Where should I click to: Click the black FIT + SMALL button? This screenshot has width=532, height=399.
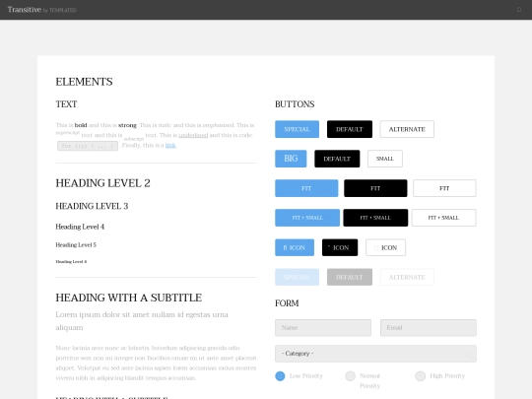tap(375, 218)
